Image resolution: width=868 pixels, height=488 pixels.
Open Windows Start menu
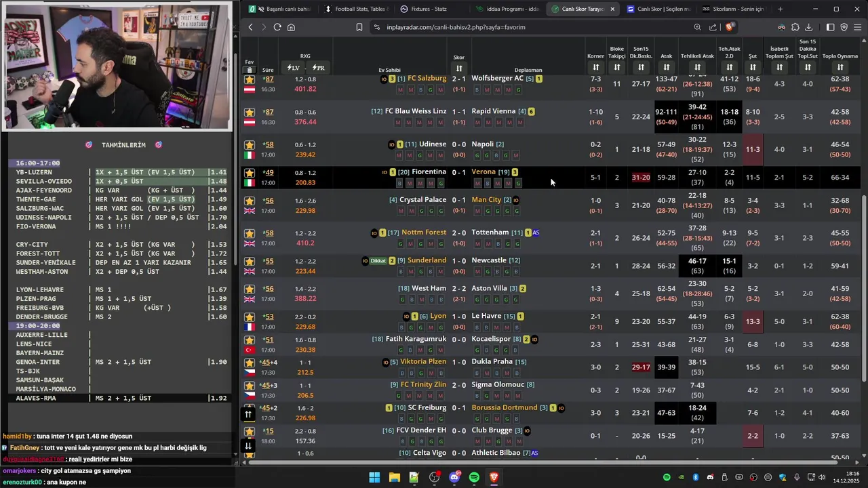374,478
